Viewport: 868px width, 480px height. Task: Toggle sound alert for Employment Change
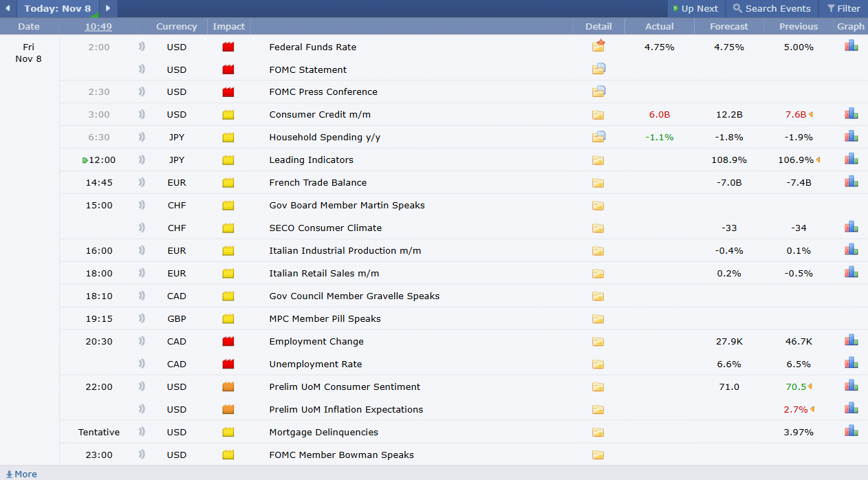(x=142, y=341)
